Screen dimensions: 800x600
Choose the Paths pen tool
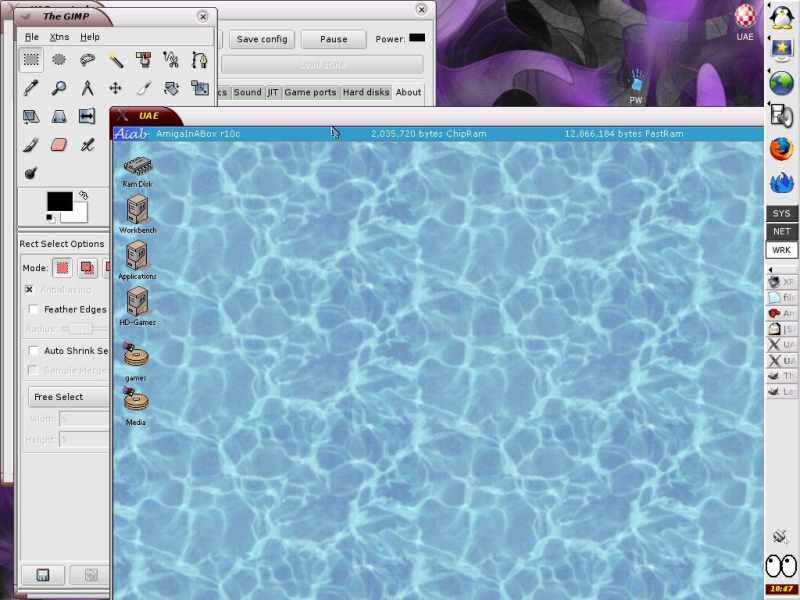click(x=199, y=60)
